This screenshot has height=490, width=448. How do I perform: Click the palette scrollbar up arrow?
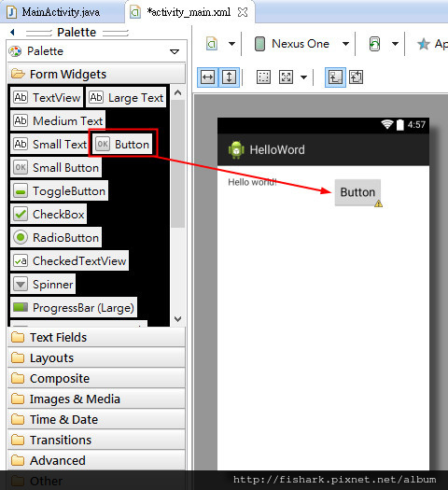177,92
